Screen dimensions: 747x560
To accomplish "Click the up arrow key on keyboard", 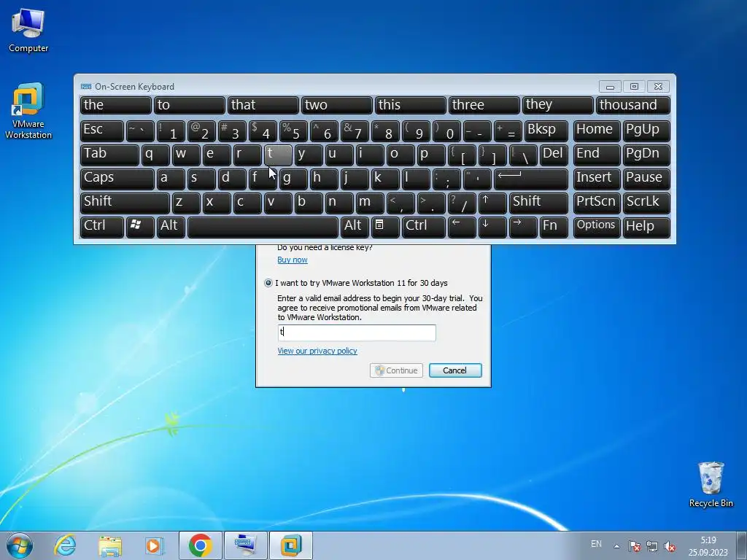I will 492,203.
